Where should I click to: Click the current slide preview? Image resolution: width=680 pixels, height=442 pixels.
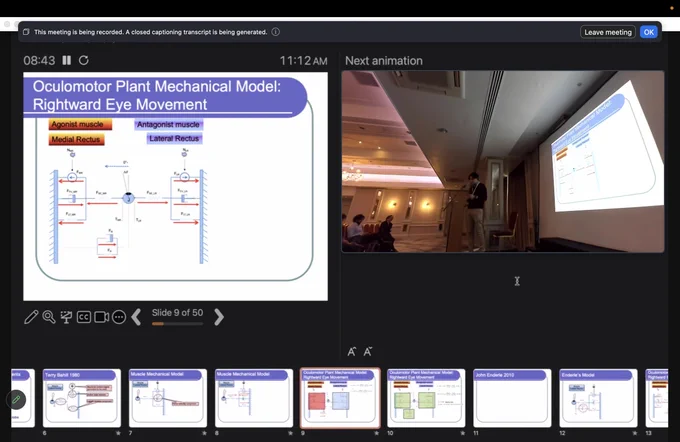(175, 187)
